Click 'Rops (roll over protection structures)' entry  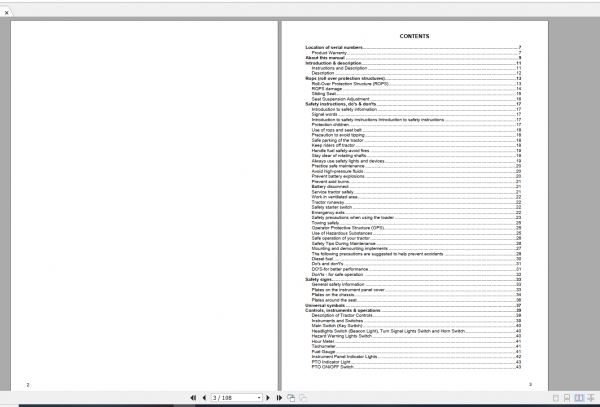coord(345,78)
